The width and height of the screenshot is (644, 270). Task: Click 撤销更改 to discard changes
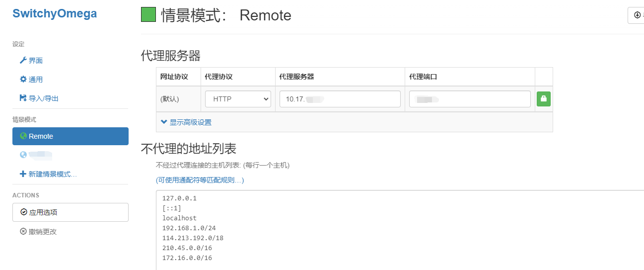pos(38,232)
